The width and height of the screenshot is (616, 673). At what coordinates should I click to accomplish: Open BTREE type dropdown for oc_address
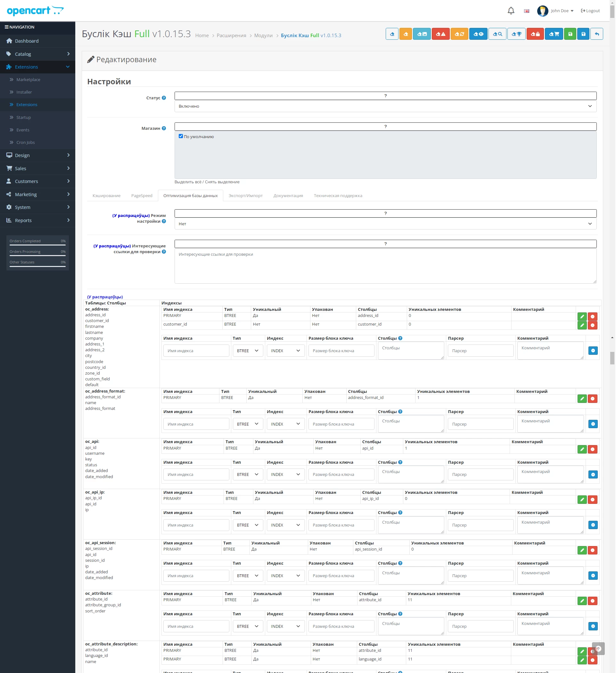(248, 351)
